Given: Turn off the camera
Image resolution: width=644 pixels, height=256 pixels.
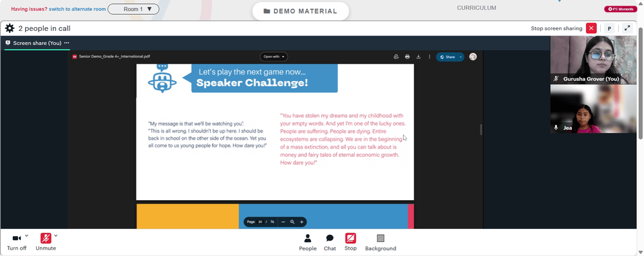Looking at the screenshot, I should pyautogui.click(x=17, y=242).
